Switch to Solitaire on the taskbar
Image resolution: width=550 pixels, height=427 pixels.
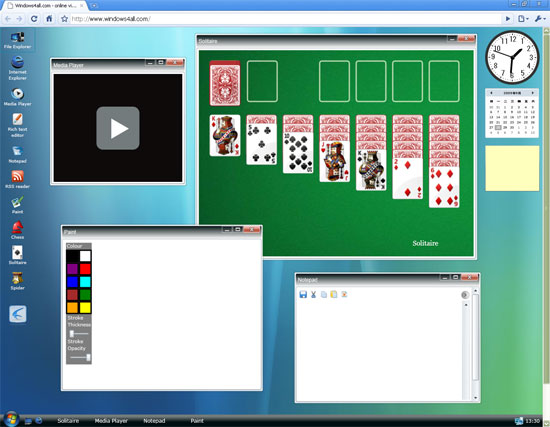tap(68, 421)
